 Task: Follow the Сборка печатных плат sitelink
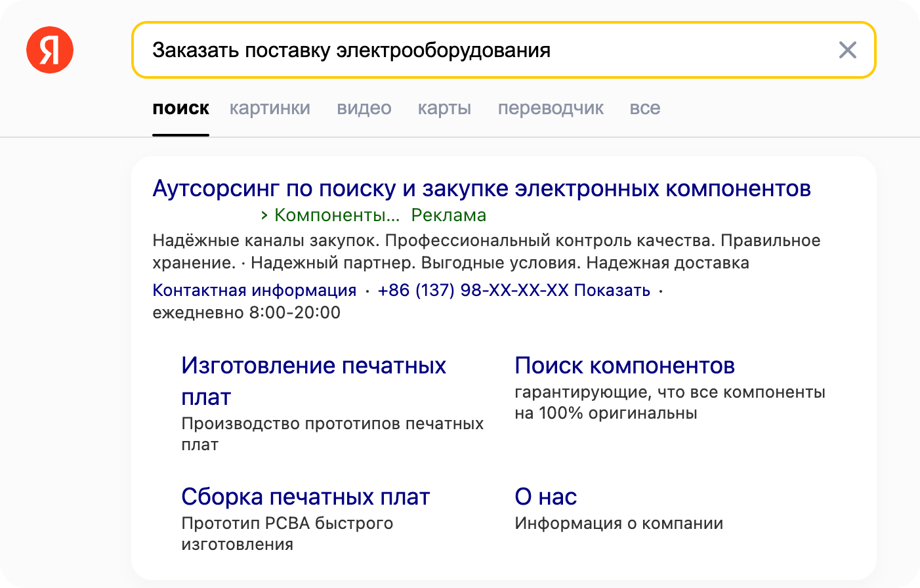[305, 497]
